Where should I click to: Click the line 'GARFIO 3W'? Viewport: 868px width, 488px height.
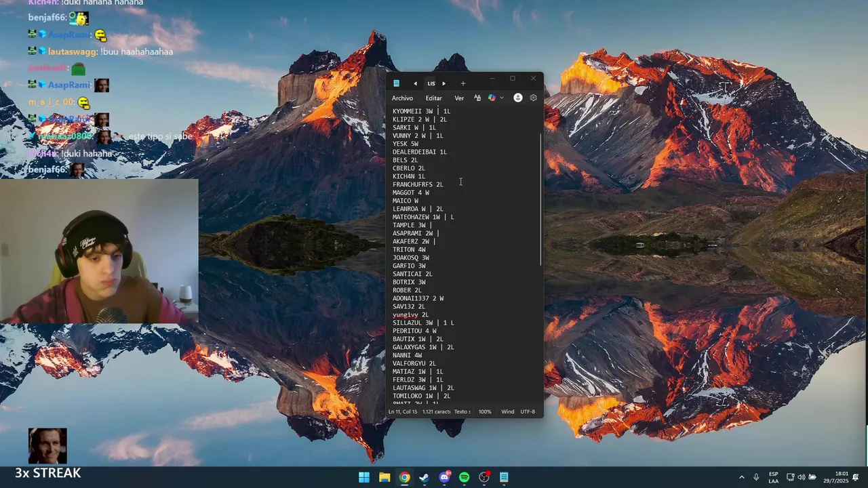tap(409, 266)
